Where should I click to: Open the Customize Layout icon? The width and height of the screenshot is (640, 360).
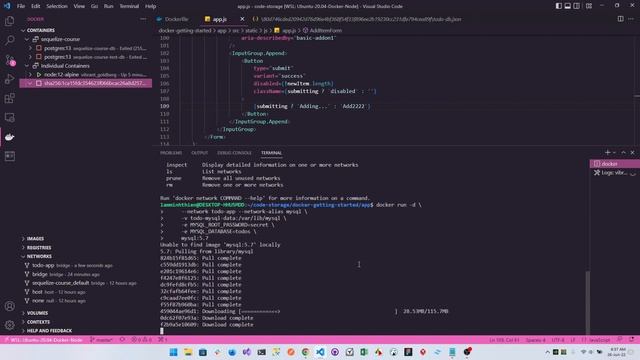589,6
